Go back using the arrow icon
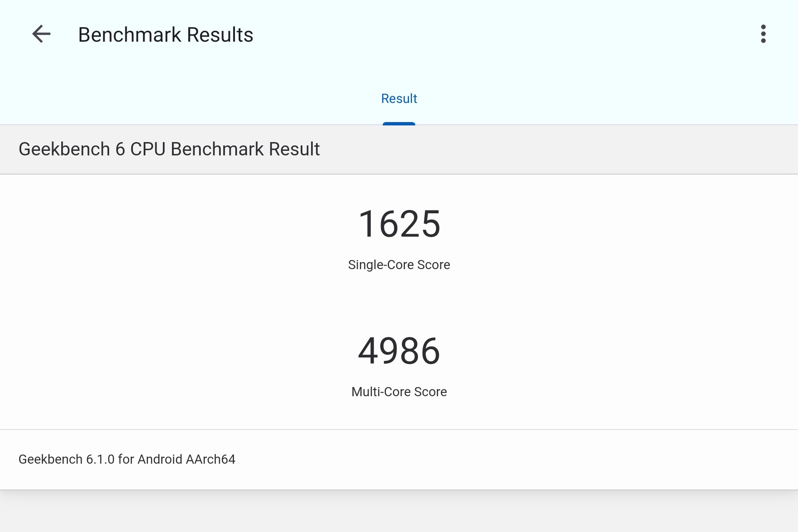This screenshot has height=532, width=798. pos(41,34)
